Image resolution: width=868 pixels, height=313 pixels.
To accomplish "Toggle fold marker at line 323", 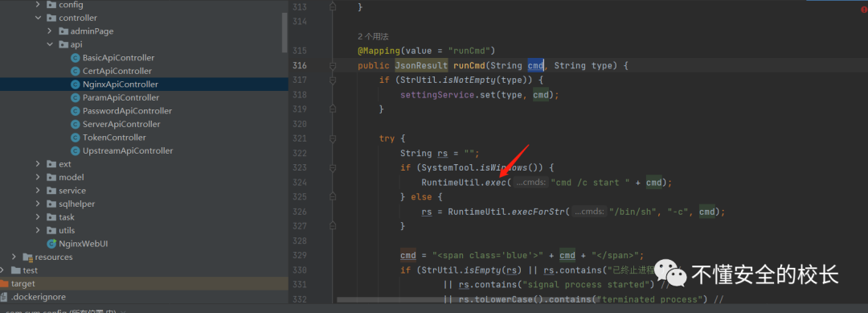I will click(333, 167).
